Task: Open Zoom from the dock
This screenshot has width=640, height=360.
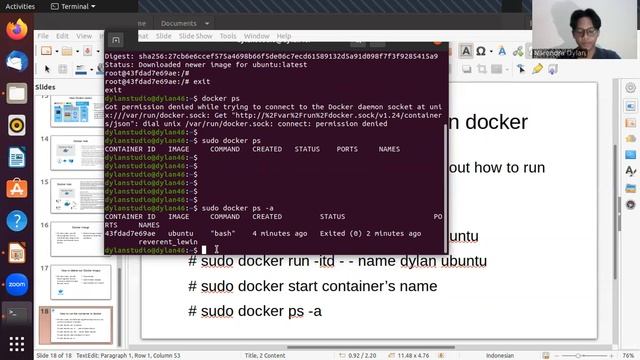Action: click(x=17, y=284)
